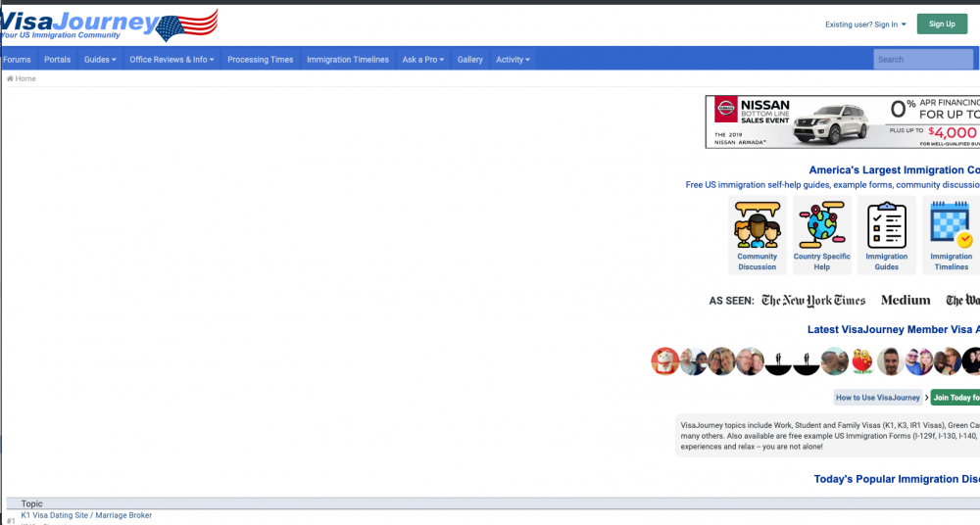Viewport: 980px width, 525px height.
Task: Click the Immigration Timelines calendar icon
Action: point(951,224)
